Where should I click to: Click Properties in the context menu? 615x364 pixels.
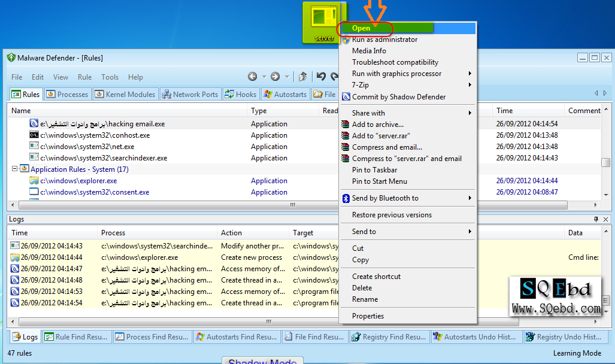coord(368,316)
